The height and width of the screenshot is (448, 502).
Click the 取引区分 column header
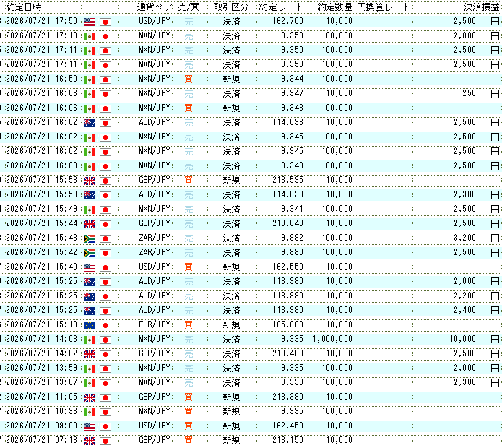(x=231, y=7)
